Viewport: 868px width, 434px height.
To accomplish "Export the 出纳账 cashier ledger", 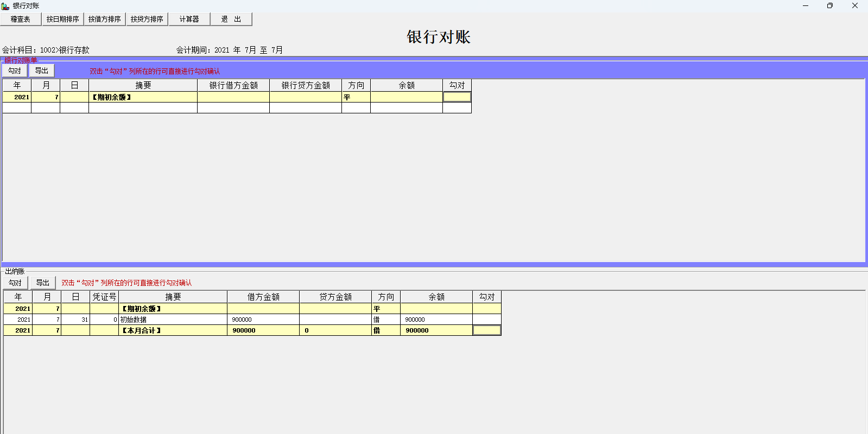I will [42, 283].
